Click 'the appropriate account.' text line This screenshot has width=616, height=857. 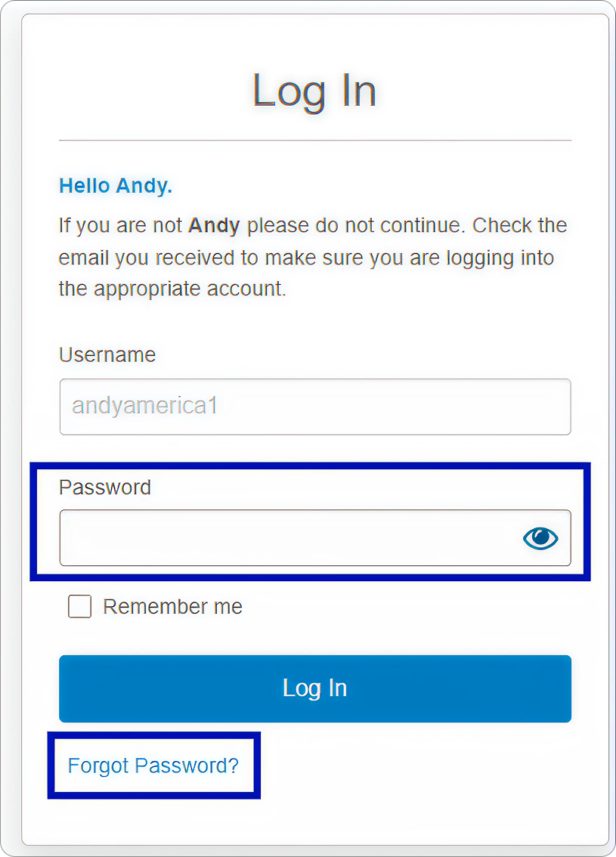tap(173, 289)
